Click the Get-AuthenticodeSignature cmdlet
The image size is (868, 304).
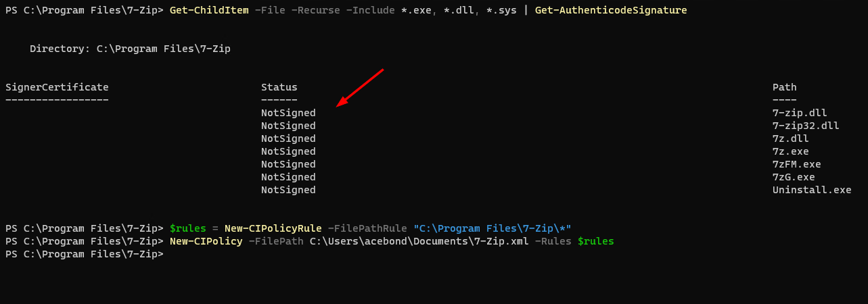click(611, 11)
